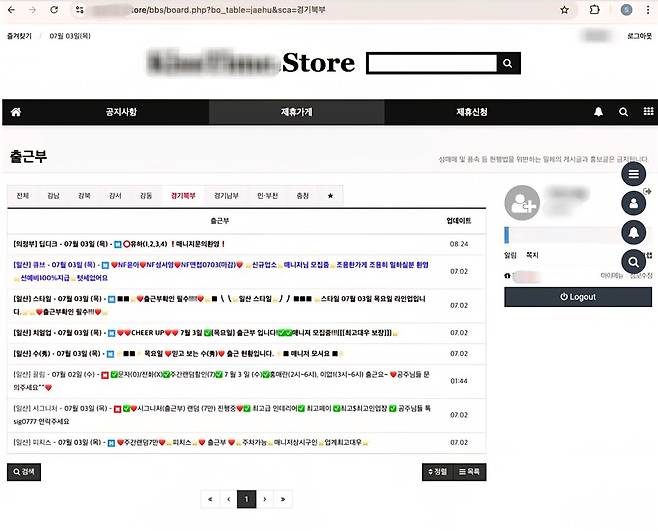Select the 강남 category tab
This screenshot has width=658, height=531.
[x=53, y=196]
